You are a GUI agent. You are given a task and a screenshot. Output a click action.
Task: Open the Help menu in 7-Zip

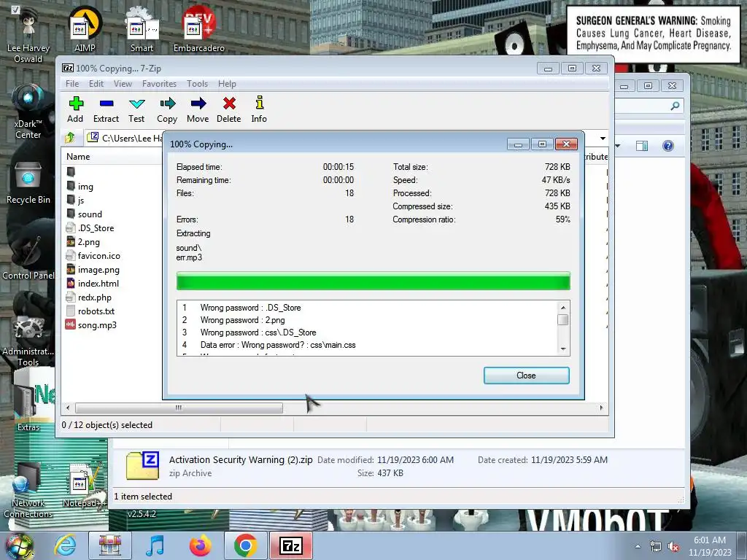228,84
